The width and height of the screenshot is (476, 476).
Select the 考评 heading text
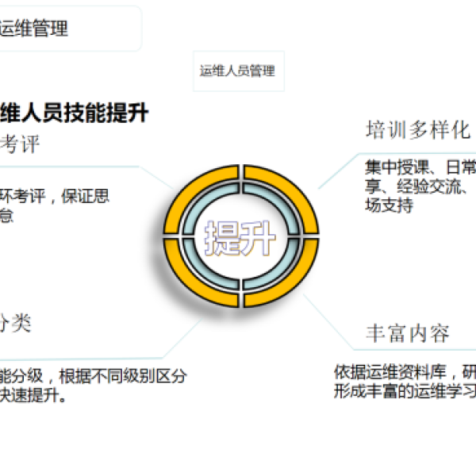[20, 144]
